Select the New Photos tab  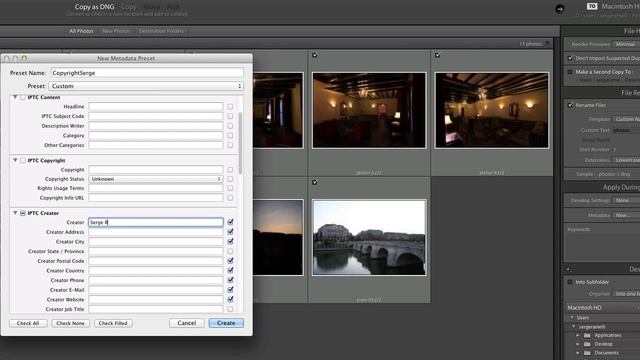pyautogui.click(x=116, y=31)
